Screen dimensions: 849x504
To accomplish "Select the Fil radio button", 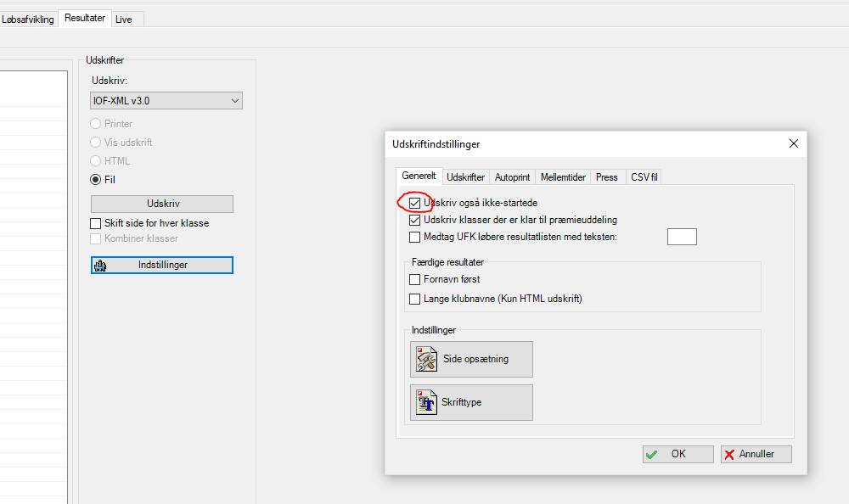I will click(x=96, y=179).
